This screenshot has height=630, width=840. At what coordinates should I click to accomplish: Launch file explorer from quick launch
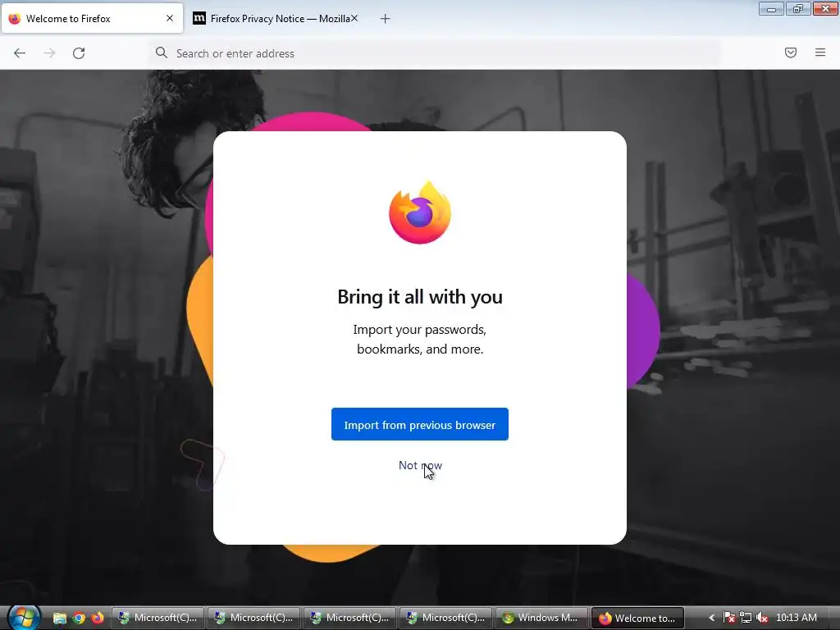point(59,618)
